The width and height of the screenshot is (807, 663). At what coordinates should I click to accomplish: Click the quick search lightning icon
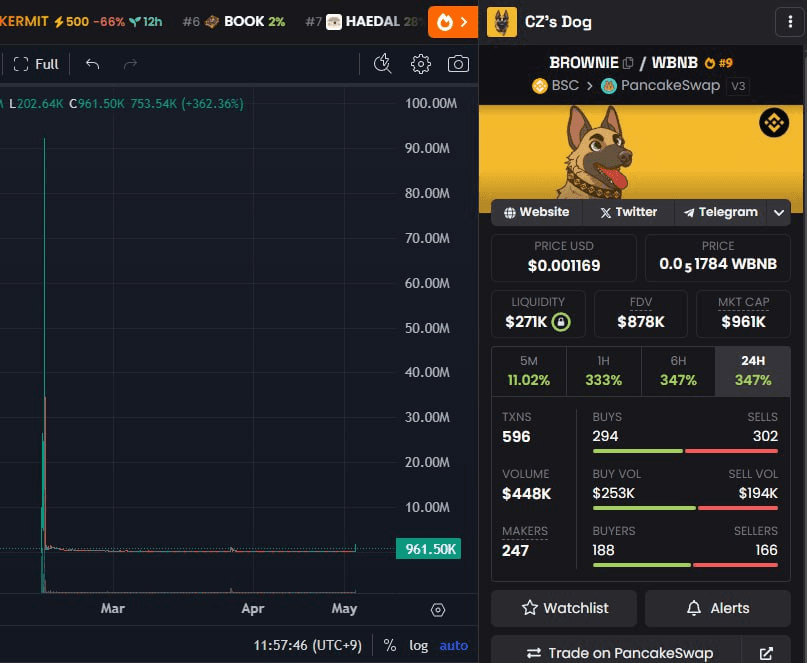(x=382, y=64)
